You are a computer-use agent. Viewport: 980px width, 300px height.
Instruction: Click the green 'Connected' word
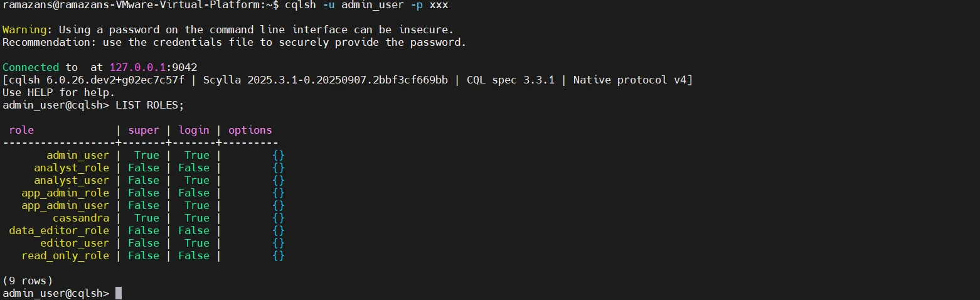(31, 67)
